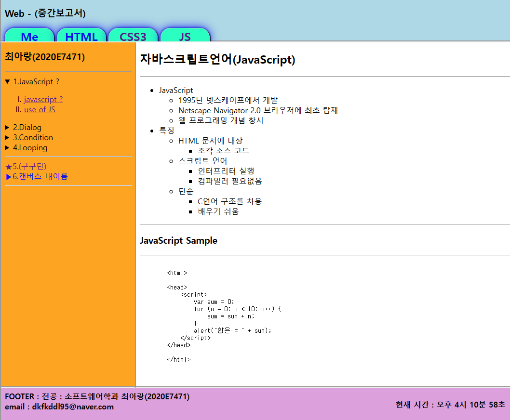Click the footer text 전공 : 소프트웨어학과

[x=80, y=396]
